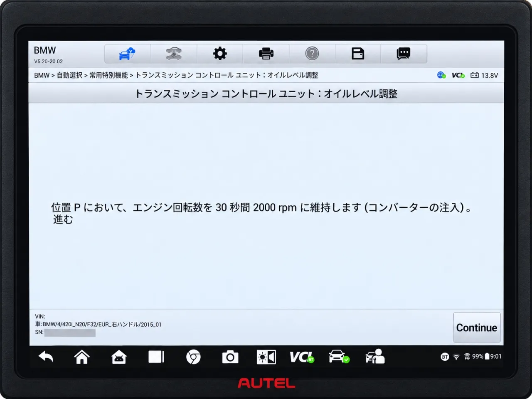
Task: Launch the Chrome browser icon
Action: (193, 357)
